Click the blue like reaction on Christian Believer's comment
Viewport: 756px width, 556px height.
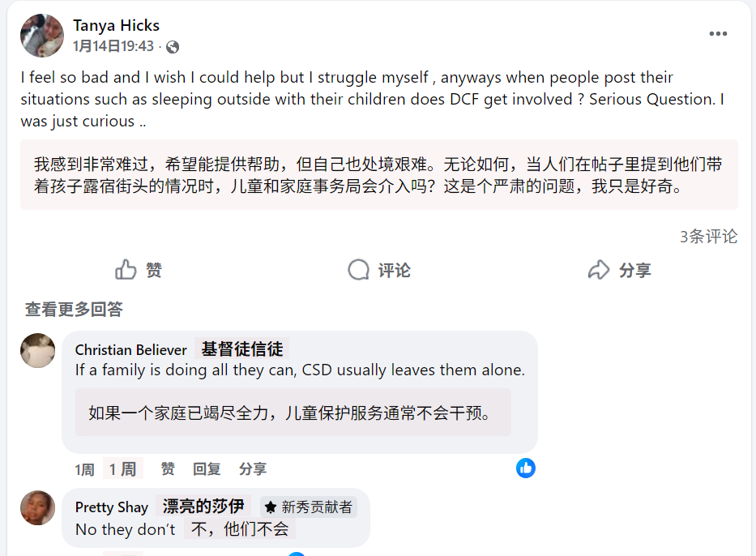[x=526, y=468]
